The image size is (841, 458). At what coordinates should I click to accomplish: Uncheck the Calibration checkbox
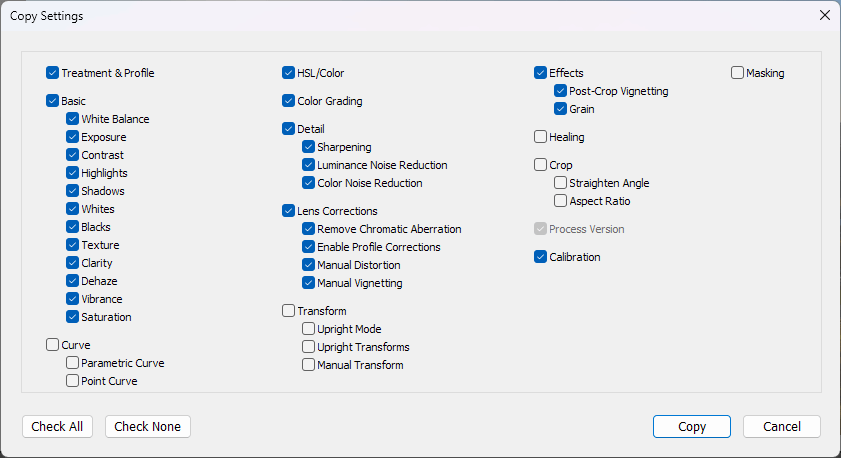pyautogui.click(x=540, y=256)
